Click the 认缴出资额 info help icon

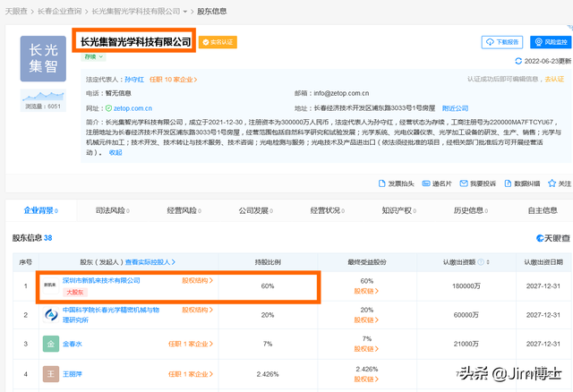[x=481, y=262]
